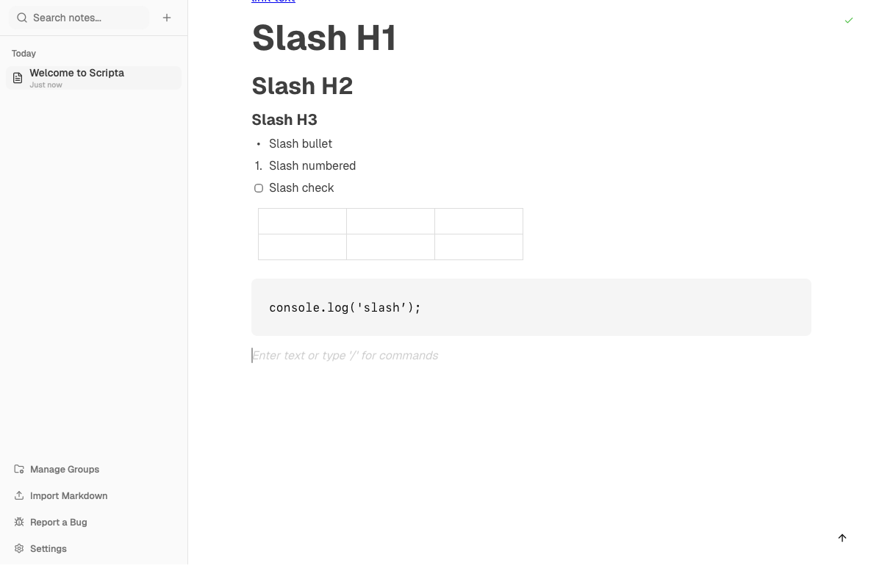Click the Import Markdown button

tap(68, 495)
